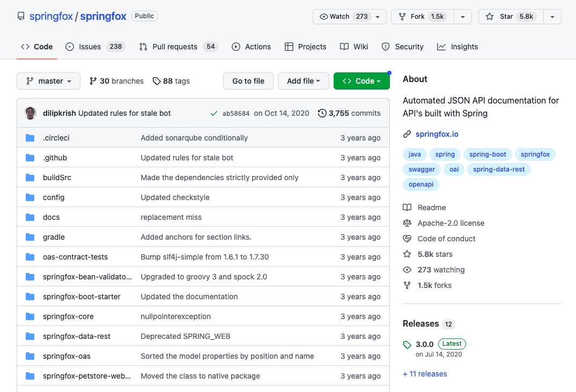Expand the master branch selector dropdown

pos(48,81)
